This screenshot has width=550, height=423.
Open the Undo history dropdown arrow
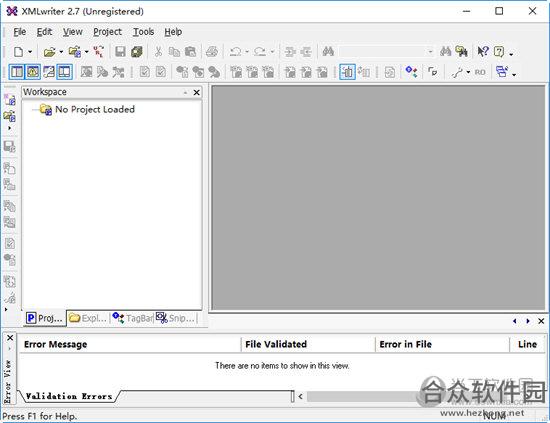coord(247,52)
